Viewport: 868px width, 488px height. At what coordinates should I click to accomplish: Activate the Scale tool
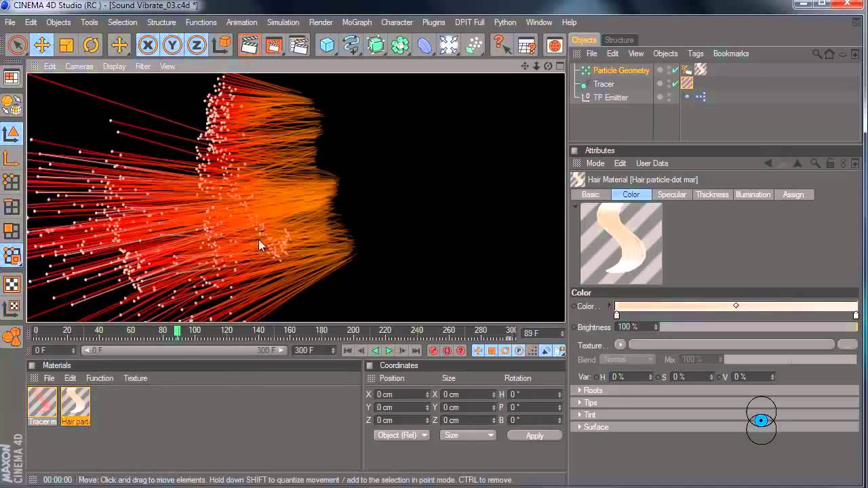click(66, 45)
